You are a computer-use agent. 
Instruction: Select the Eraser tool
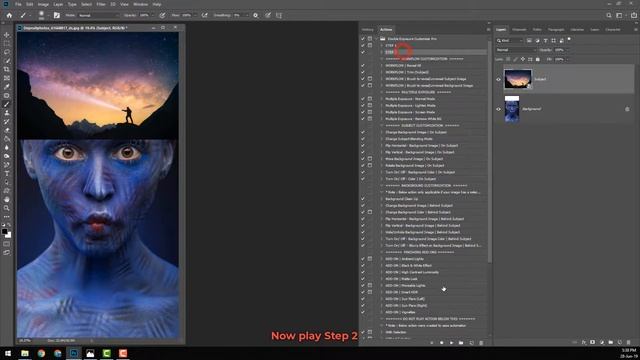7,130
